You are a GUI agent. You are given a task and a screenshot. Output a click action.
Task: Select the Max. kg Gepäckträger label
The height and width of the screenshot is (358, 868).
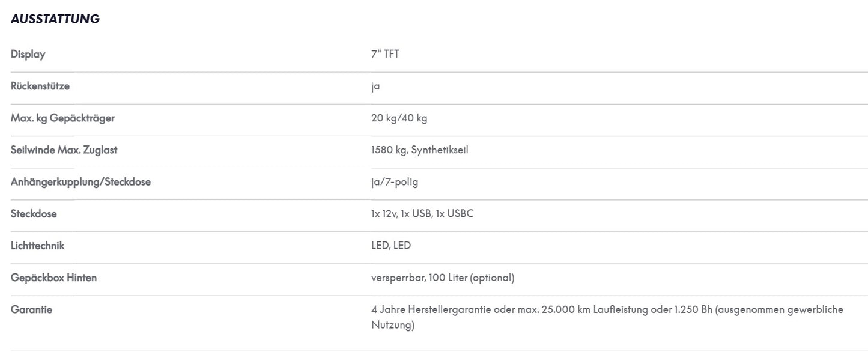62,118
